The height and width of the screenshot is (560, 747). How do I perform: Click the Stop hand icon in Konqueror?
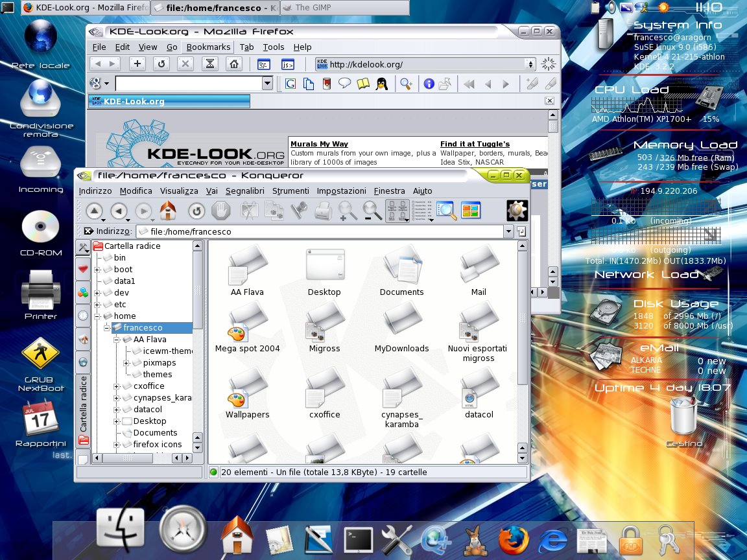220,211
